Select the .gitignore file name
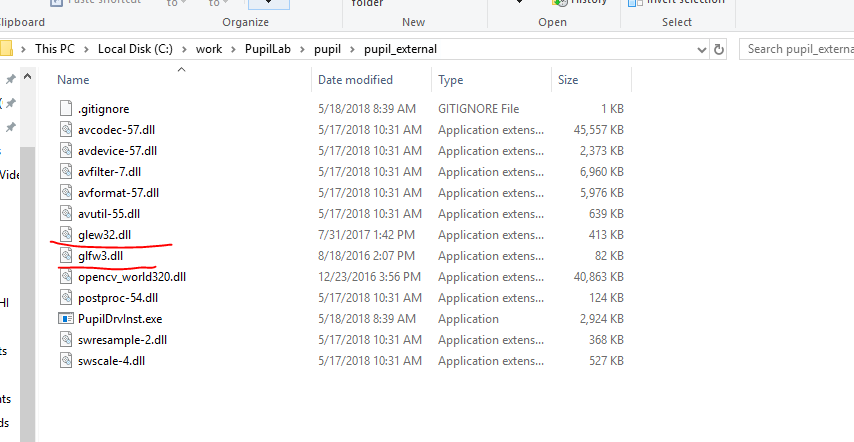 click(x=103, y=109)
